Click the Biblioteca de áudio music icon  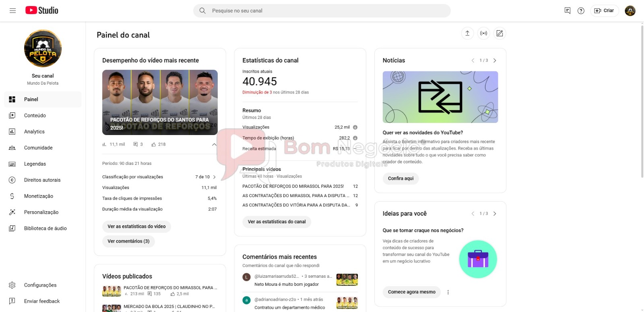pos(12,228)
